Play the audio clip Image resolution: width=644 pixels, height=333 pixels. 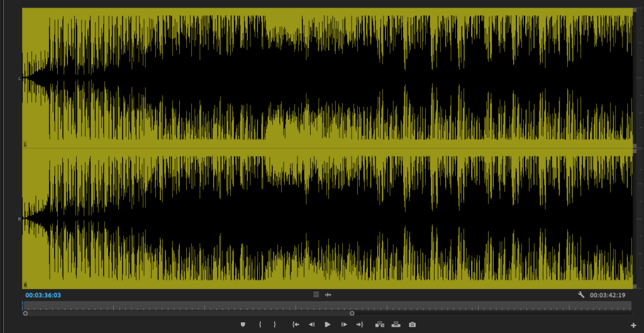point(327,324)
